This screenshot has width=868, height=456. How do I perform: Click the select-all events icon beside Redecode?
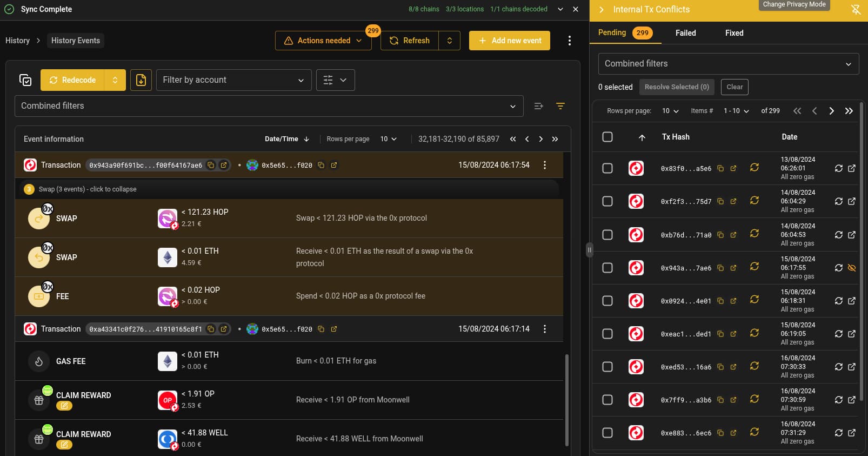click(25, 80)
